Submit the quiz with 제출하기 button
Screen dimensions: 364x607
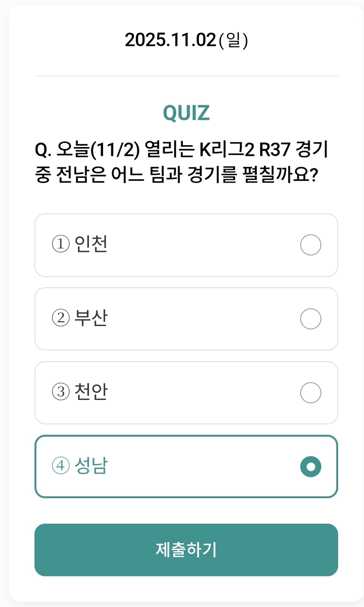[x=186, y=550]
